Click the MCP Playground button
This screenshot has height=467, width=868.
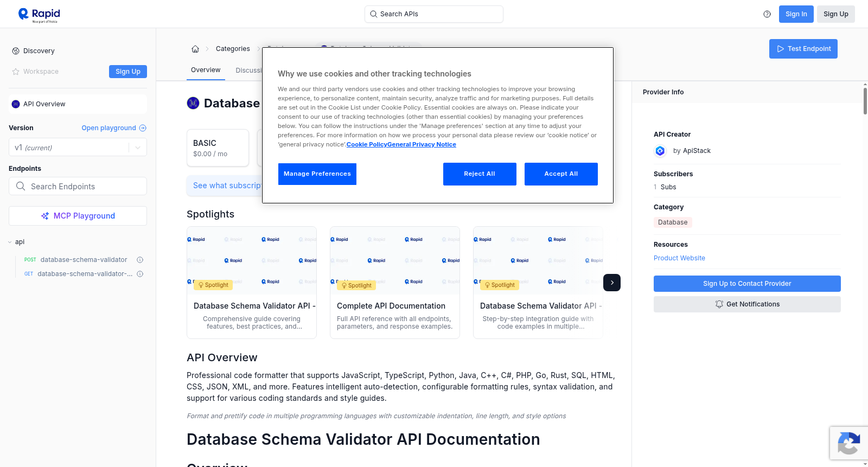tap(78, 216)
